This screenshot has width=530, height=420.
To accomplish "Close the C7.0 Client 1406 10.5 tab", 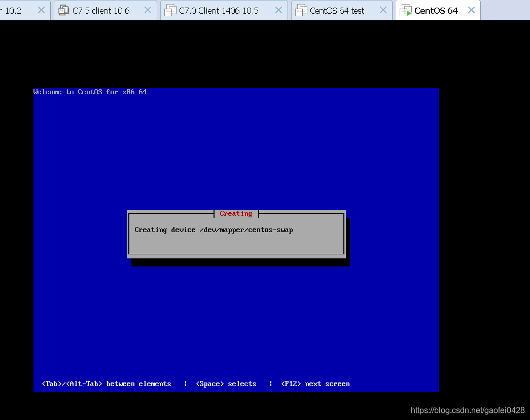I will tap(278, 10).
